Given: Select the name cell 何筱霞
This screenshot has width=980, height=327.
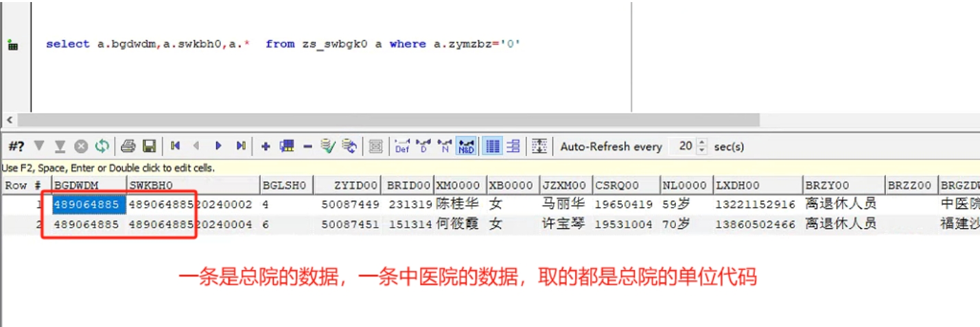Looking at the screenshot, I should (460, 224).
